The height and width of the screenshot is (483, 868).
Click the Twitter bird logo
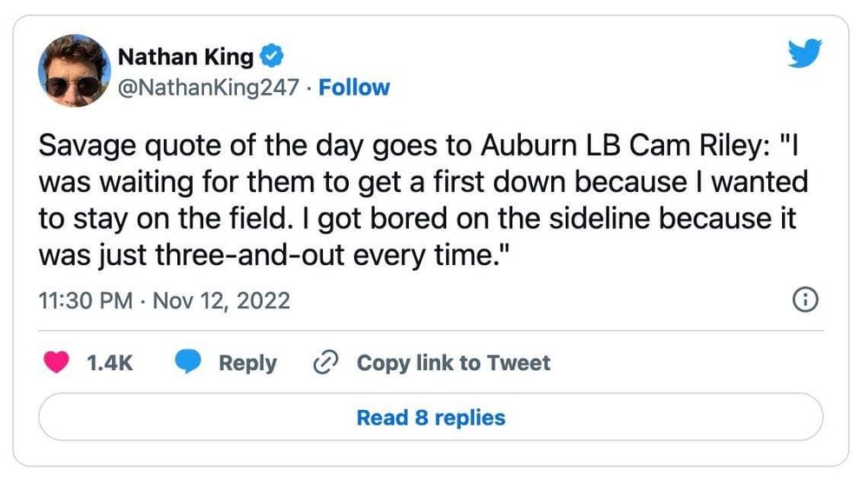coord(804,54)
